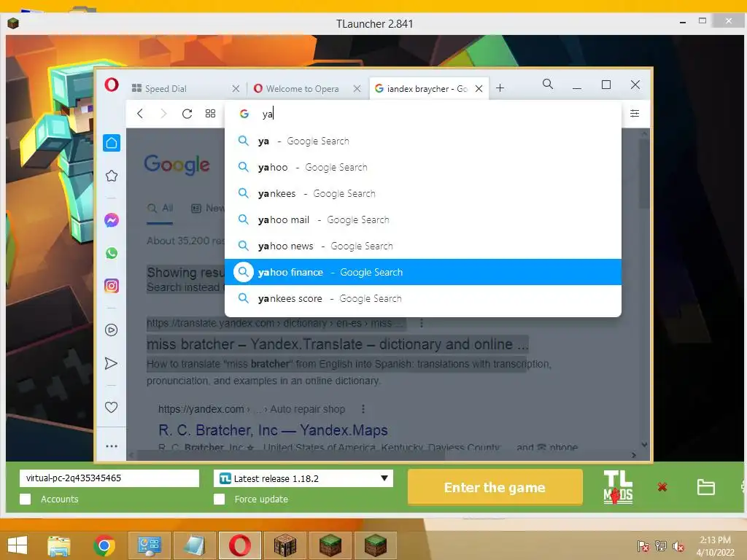The width and height of the screenshot is (747, 560).
Task: Reload the current Opera page
Action: coord(187,113)
